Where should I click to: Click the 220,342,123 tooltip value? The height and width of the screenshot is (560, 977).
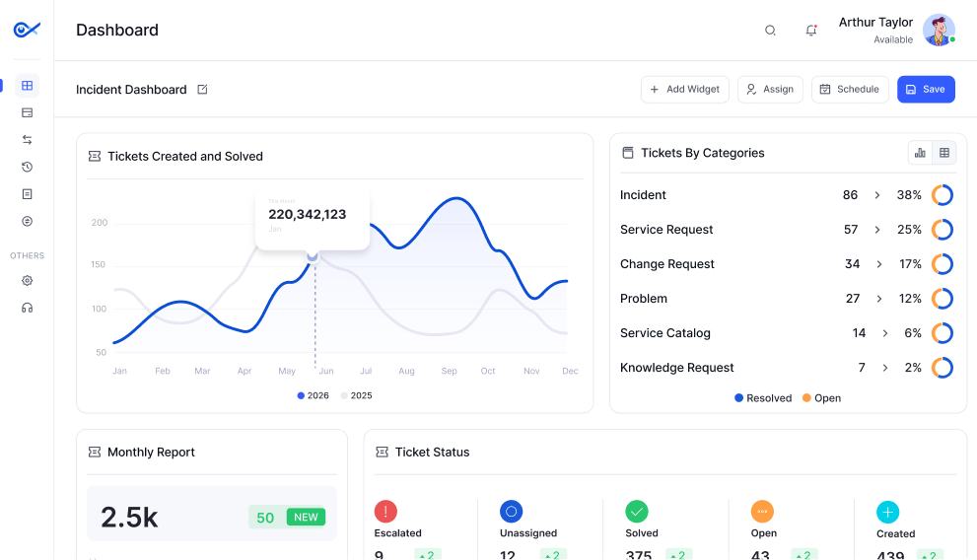308,214
